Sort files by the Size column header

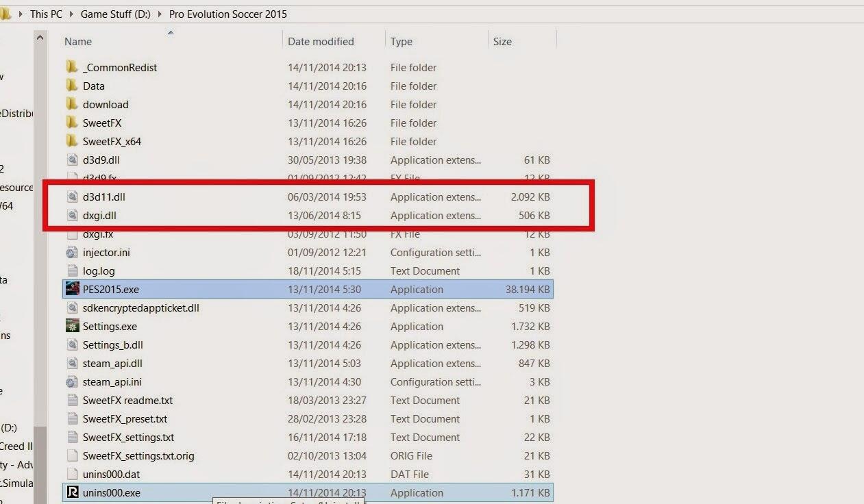[502, 41]
